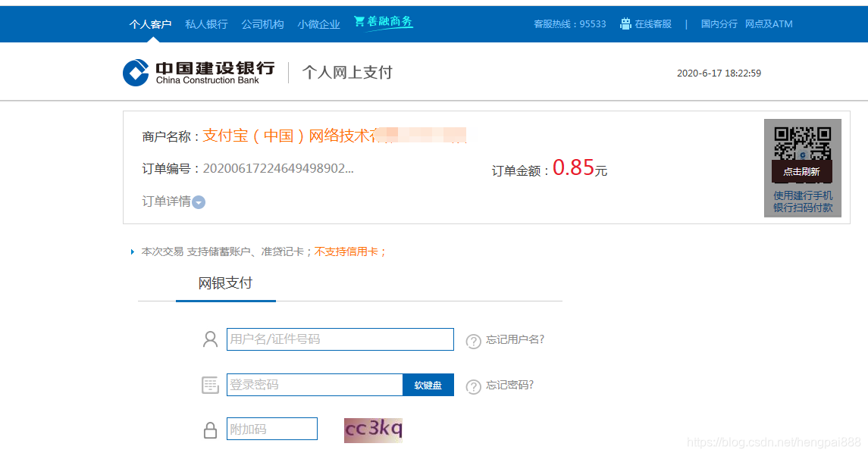Click question mark icon next to 忘记密码
Viewport: 868px width, 456px height.
click(x=473, y=386)
